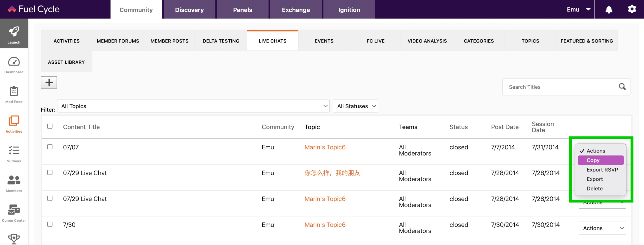Click the notifications bell icon
This screenshot has width=644, height=245.
[x=609, y=10]
